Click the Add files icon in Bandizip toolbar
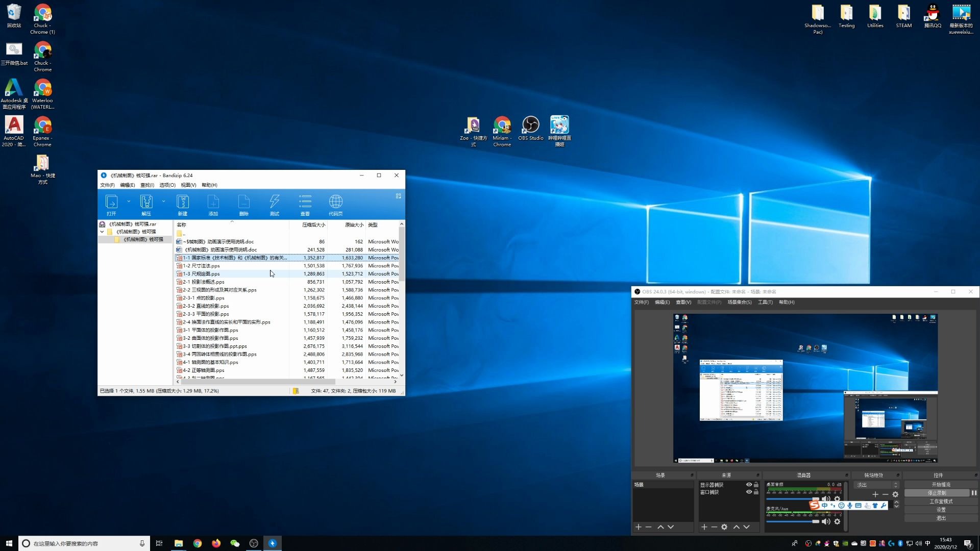Image resolution: width=980 pixels, height=551 pixels. click(x=213, y=204)
